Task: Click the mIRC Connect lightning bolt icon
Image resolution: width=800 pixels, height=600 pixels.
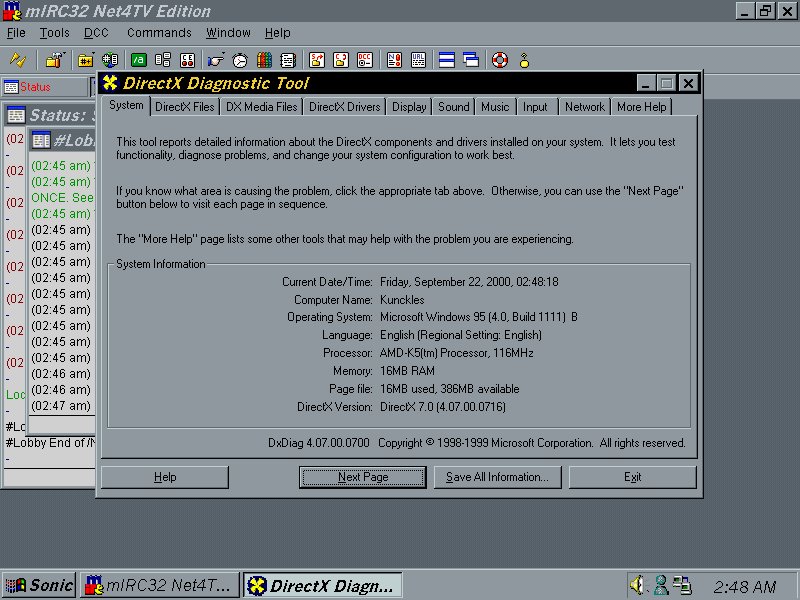Action: pyautogui.click(x=17, y=60)
